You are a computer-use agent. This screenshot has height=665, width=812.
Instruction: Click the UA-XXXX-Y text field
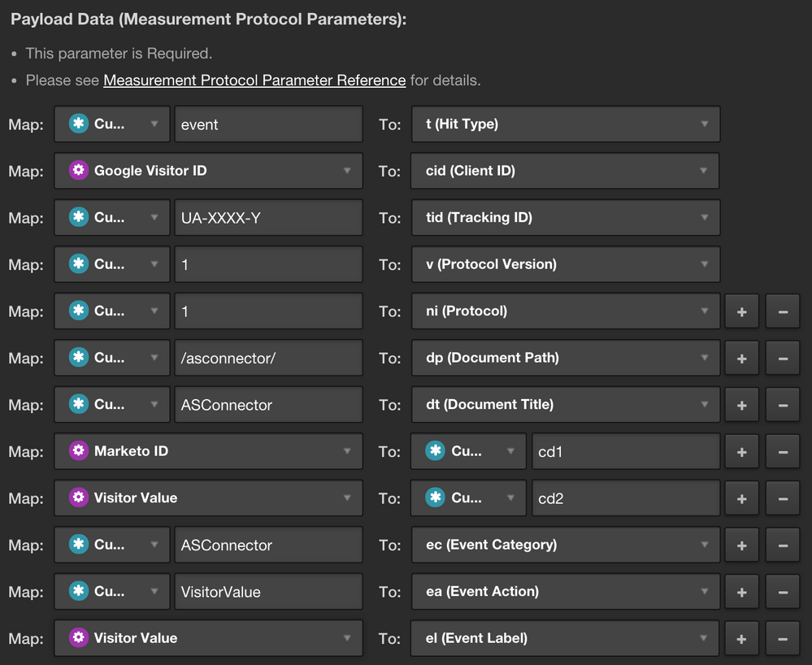tap(268, 218)
